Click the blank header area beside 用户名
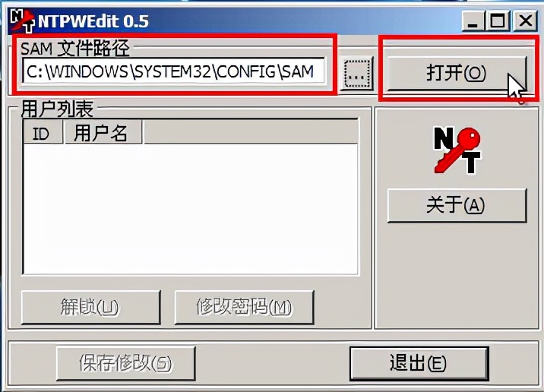The height and width of the screenshot is (392, 544). point(251,132)
